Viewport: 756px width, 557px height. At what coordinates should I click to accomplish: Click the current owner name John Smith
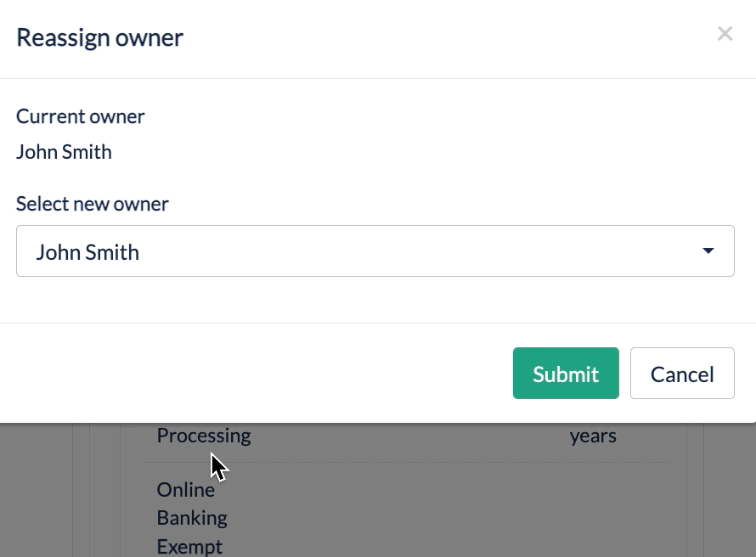[64, 152]
